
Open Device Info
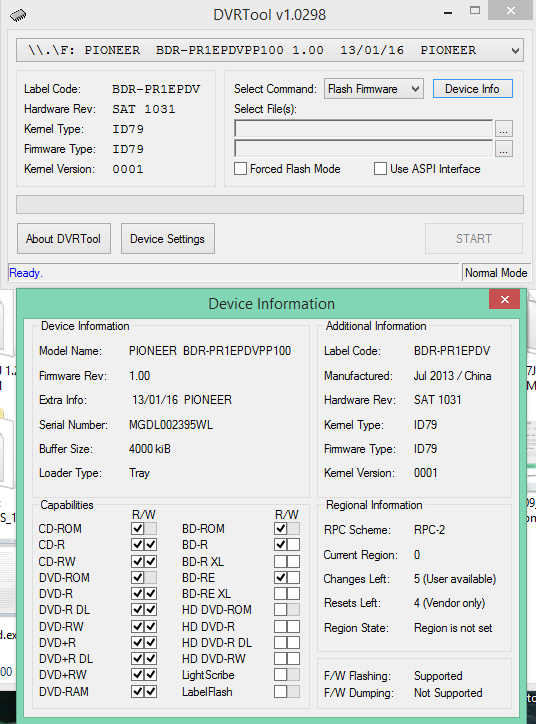(472, 89)
